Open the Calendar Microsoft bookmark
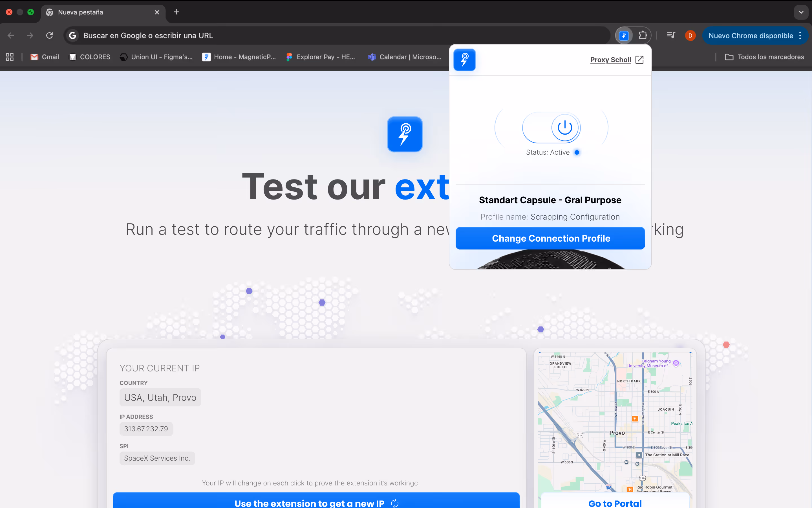The height and width of the screenshot is (508, 812). pyautogui.click(x=405, y=57)
